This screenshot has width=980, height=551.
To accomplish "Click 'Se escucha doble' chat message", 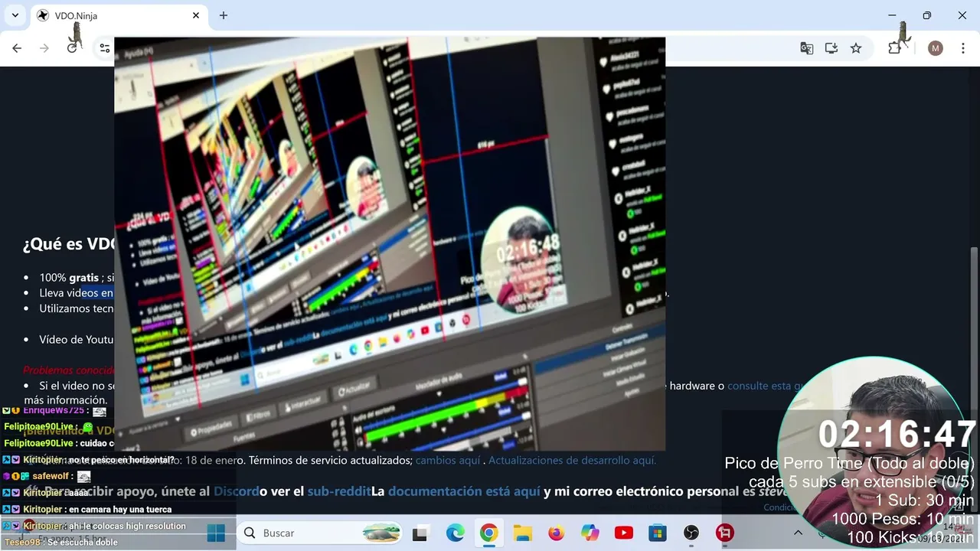I will (x=83, y=543).
